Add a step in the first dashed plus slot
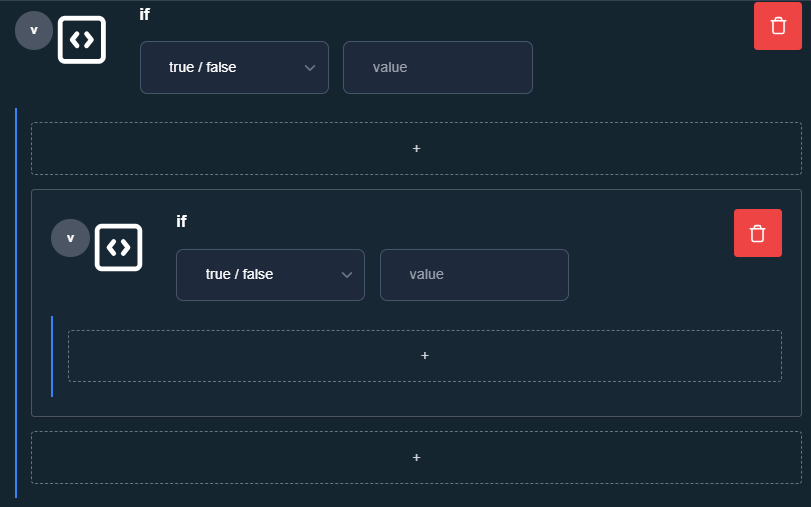 point(416,148)
